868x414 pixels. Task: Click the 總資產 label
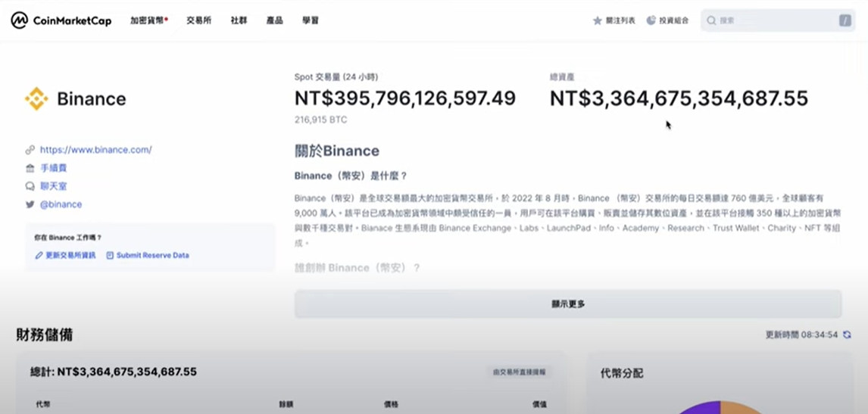pos(562,77)
